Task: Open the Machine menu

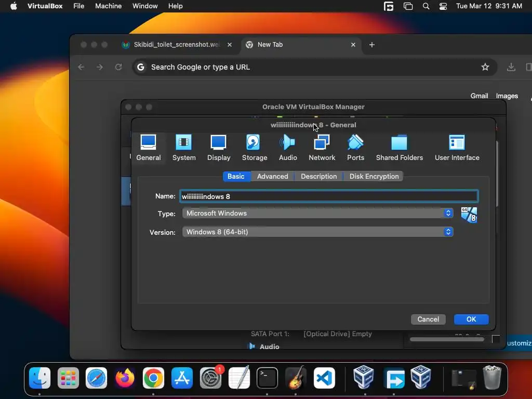Action: tap(108, 6)
